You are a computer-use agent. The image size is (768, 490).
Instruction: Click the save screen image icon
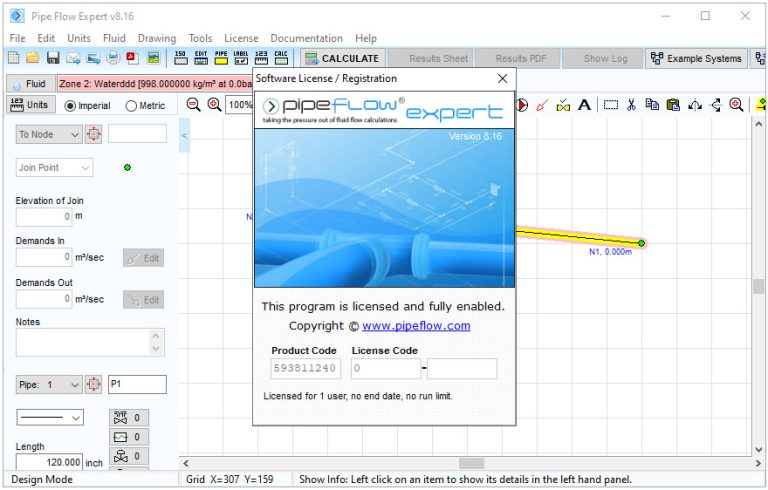93,58
